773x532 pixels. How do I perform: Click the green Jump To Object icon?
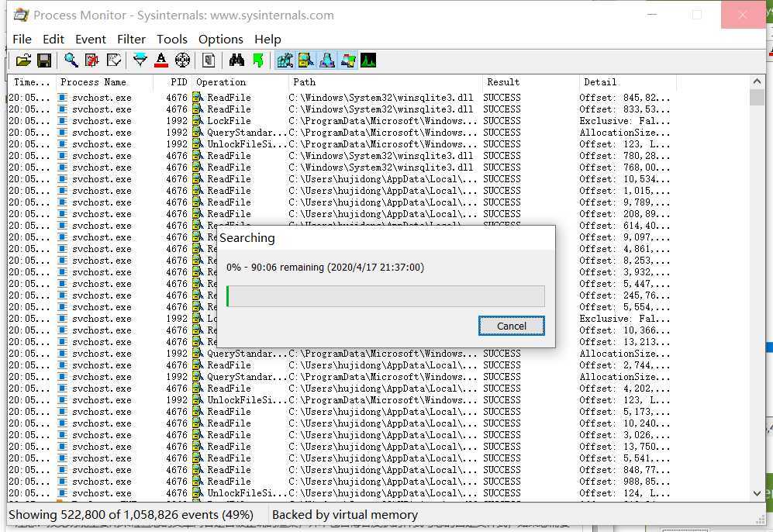tap(258, 60)
